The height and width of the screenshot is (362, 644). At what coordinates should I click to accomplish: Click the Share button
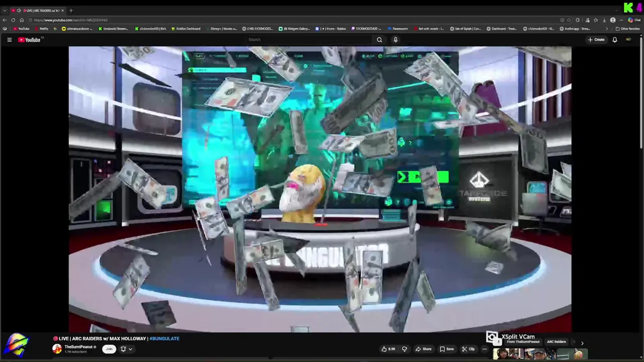423,349
